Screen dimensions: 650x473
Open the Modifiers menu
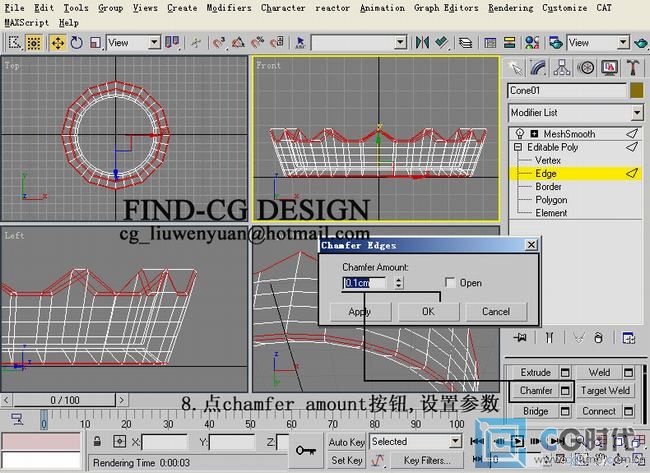coord(229,8)
